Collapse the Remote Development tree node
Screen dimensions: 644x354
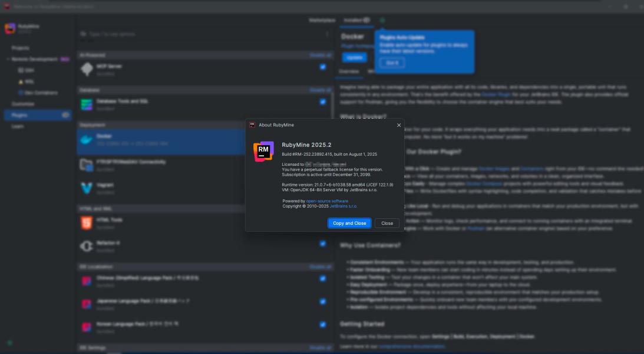[8, 60]
